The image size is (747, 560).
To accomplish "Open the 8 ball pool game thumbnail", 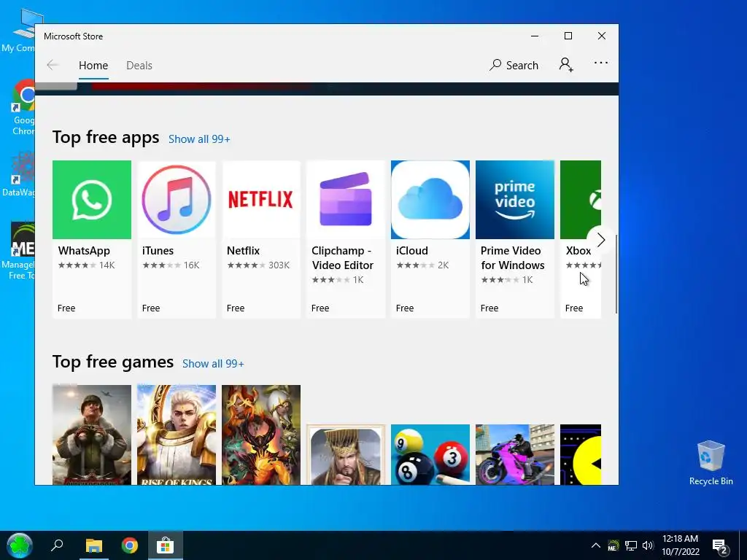I will click(x=430, y=455).
